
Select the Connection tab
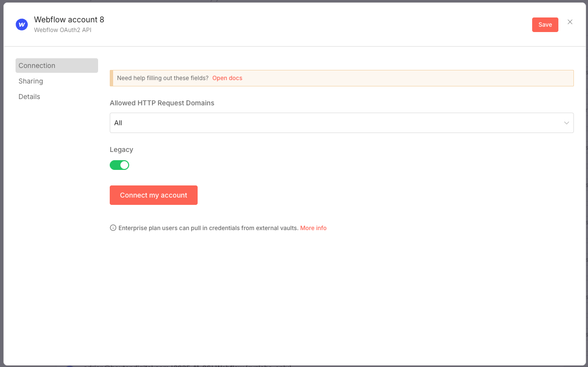(x=57, y=66)
